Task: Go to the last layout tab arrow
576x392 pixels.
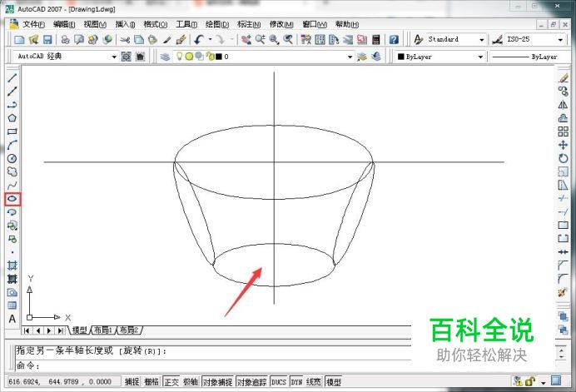Action: pos(60,330)
